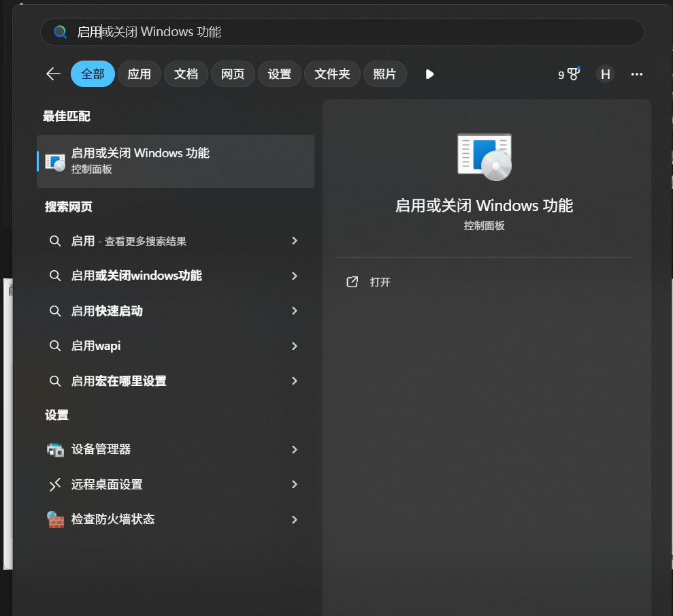Click the search magnifier icon in the search box
This screenshot has width=673, height=616.
[60, 32]
